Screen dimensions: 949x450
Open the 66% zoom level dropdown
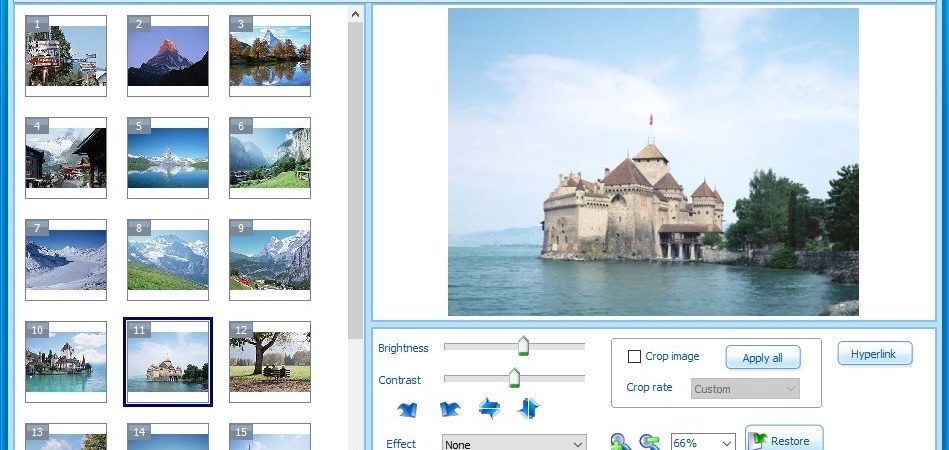click(x=703, y=443)
